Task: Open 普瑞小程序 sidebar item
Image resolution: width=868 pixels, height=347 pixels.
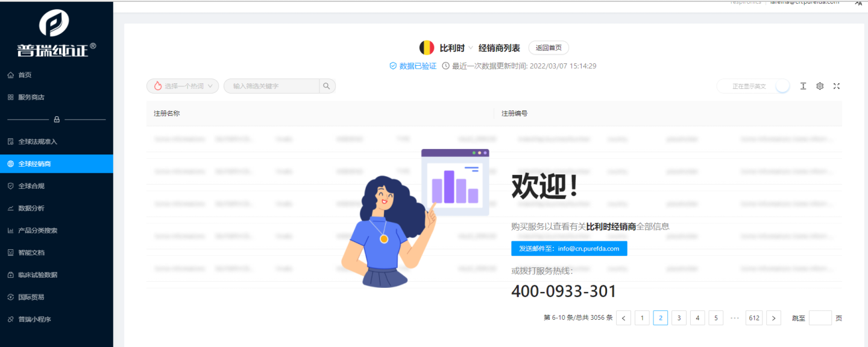Action: [x=57, y=319]
